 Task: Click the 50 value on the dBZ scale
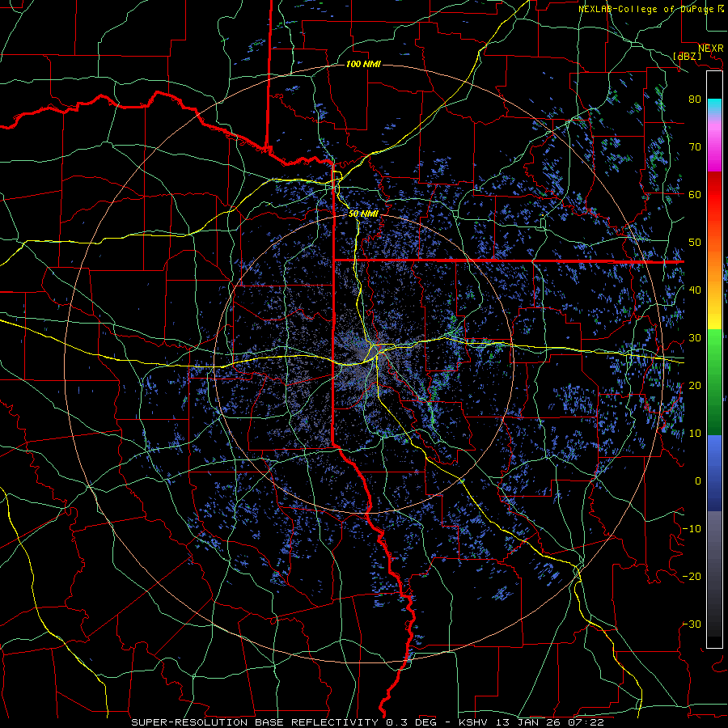695,243
